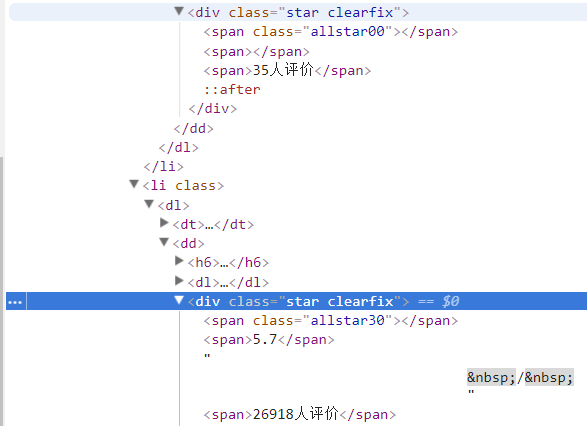Image resolution: width=587 pixels, height=426 pixels.
Task: Collapse the dl node under li
Action: (149, 204)
